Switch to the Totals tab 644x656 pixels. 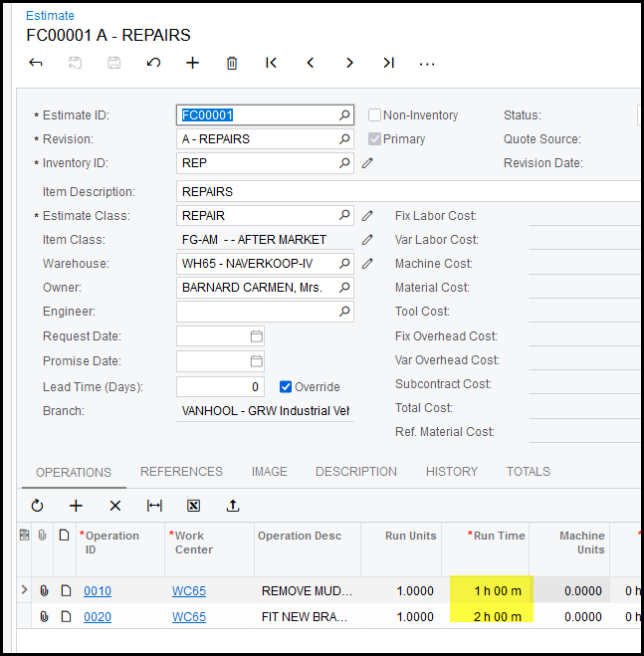[528, 472]
